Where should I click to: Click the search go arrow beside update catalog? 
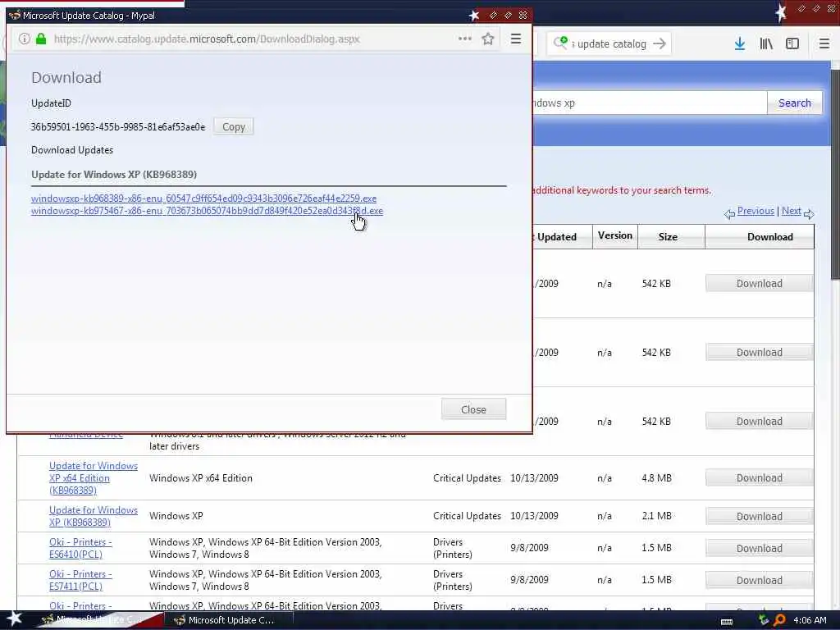[660, 43]
